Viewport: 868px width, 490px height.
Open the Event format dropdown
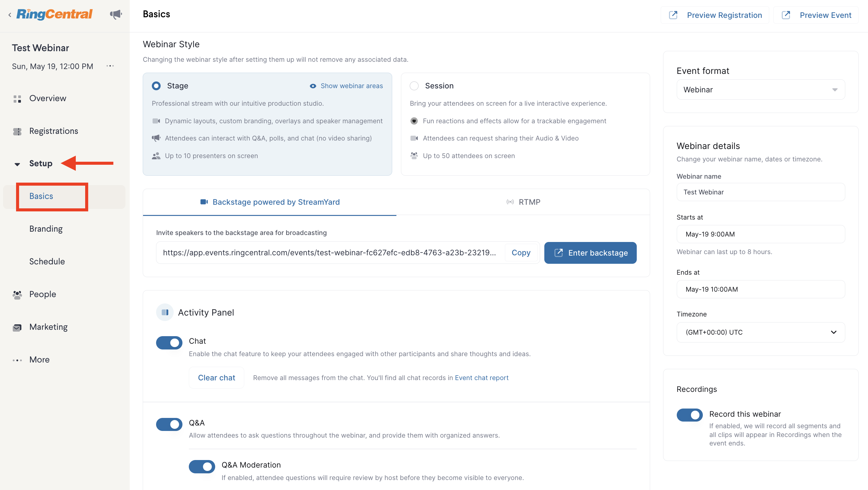click(760, 90)
